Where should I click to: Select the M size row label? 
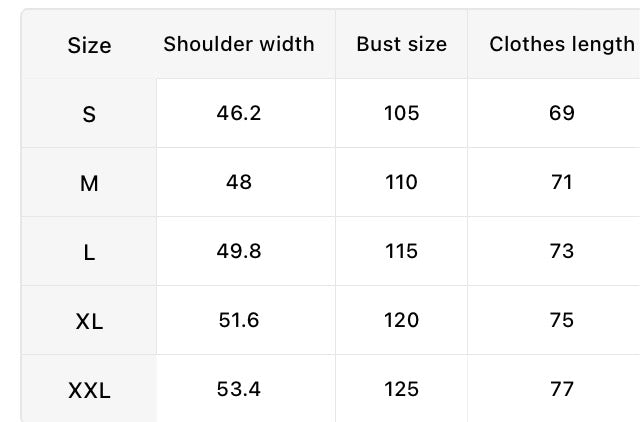[x=89, y=183]
